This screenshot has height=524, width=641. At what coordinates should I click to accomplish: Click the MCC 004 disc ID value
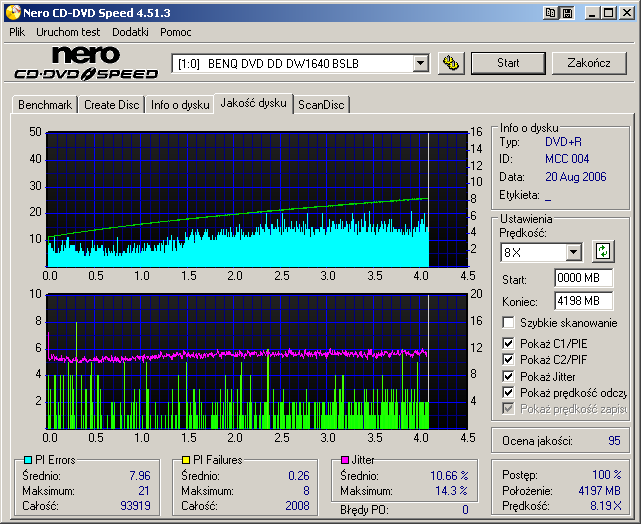pos(567,159)
